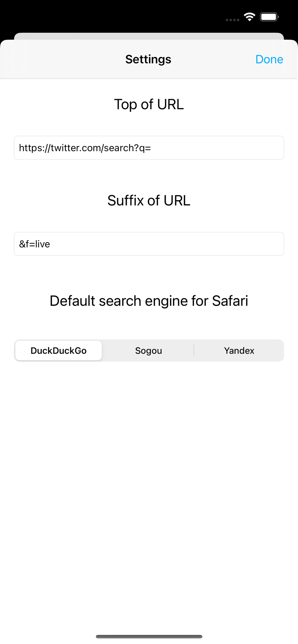The height and width of the screenshot is (644, 298).
Task: Select Sogou search engine segment
Action: 148,350
